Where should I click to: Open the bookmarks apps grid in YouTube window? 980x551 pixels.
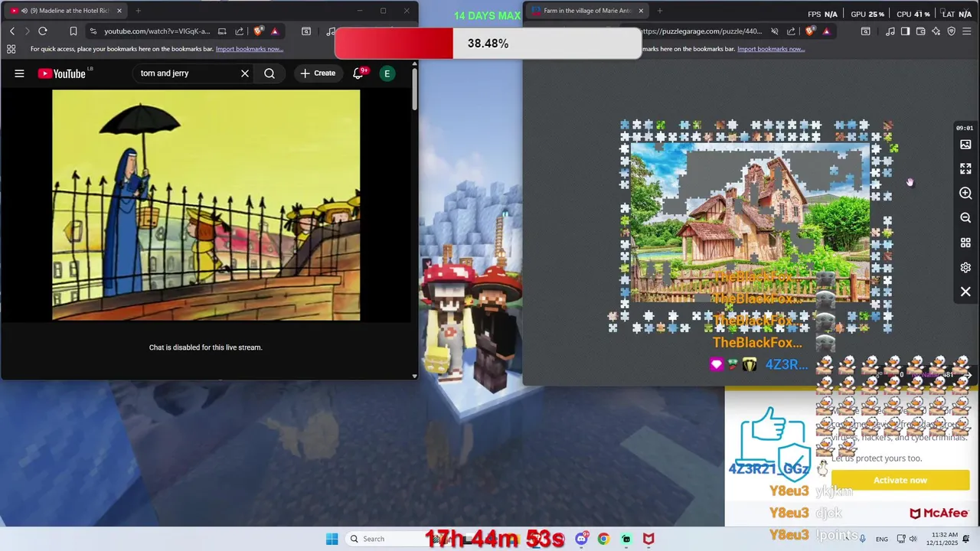(11, 49)
